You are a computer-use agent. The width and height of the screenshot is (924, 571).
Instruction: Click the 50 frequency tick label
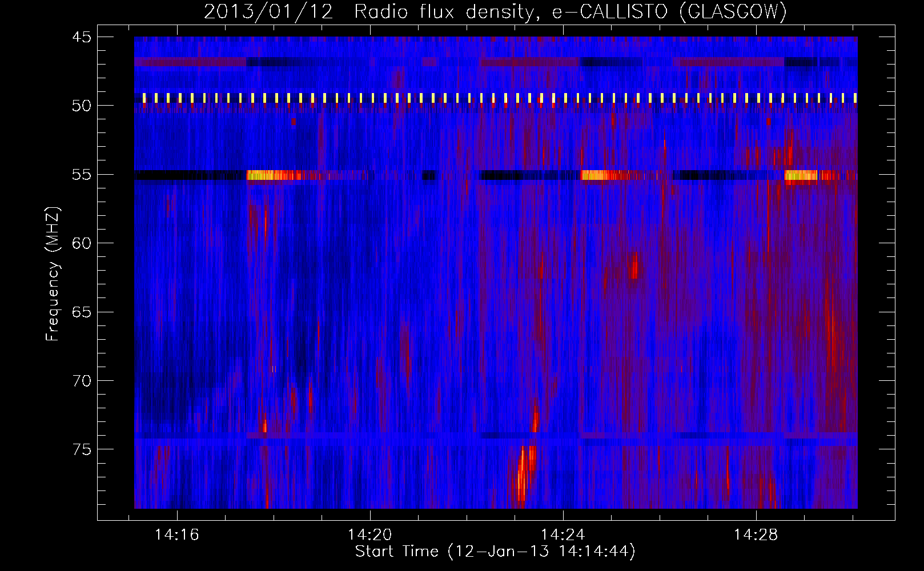[82, 106]
